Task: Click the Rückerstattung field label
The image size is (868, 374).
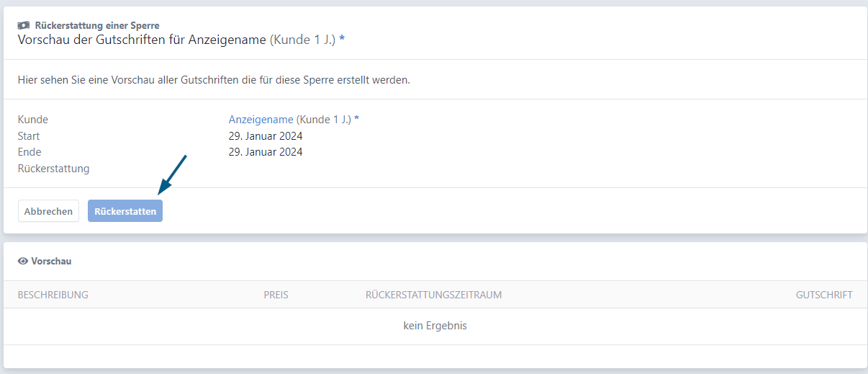Action: 54,169
